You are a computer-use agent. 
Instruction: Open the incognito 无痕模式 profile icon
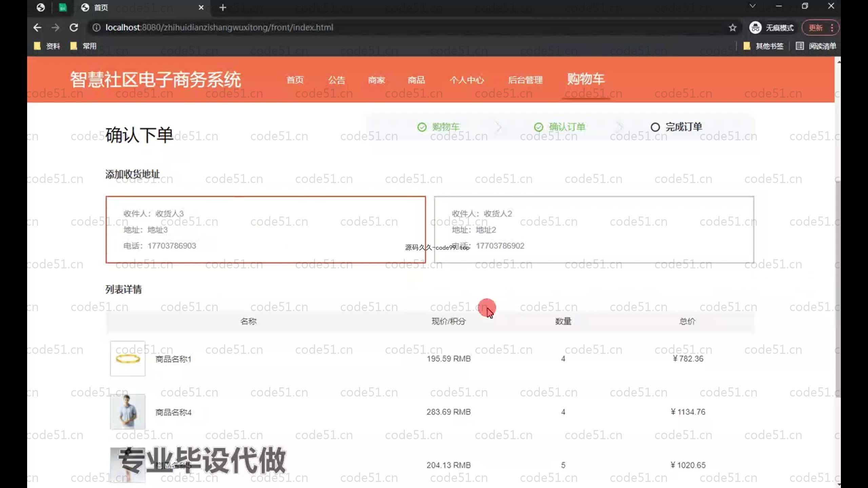click(755, 27)
